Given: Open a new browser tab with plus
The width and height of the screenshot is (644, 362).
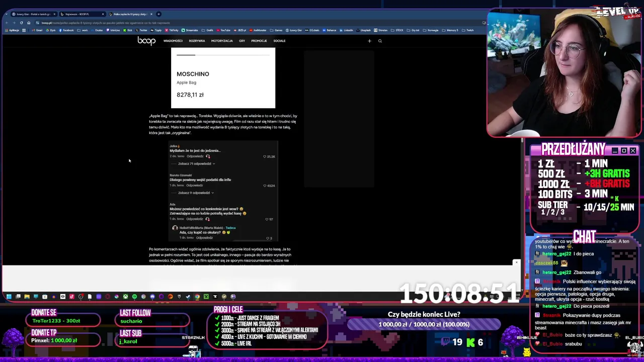Looking at the screenshot, I should 158,14.
